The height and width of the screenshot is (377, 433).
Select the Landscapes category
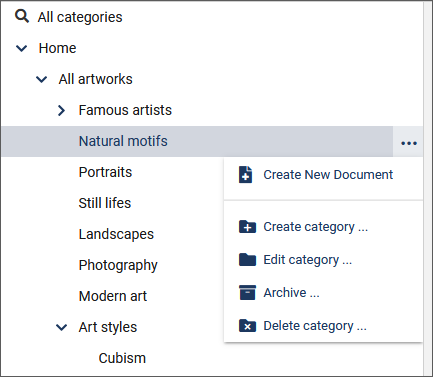tap(116, 234)
